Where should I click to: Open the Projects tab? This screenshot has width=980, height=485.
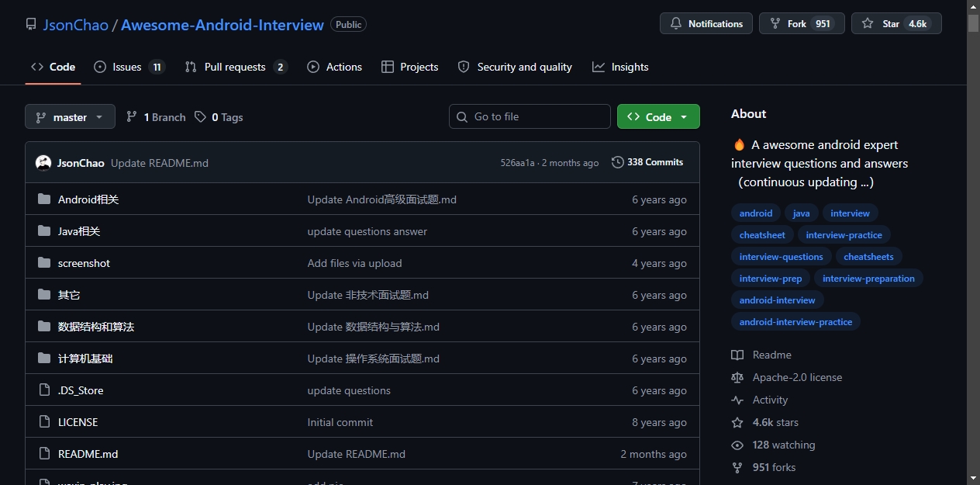[x=410, y=67]
